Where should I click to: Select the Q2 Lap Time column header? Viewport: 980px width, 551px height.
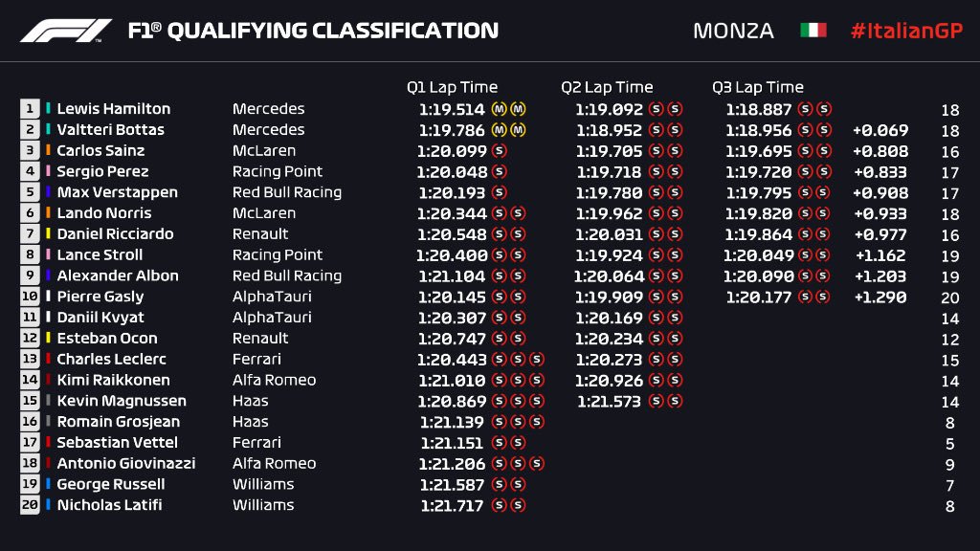(606, 87)
